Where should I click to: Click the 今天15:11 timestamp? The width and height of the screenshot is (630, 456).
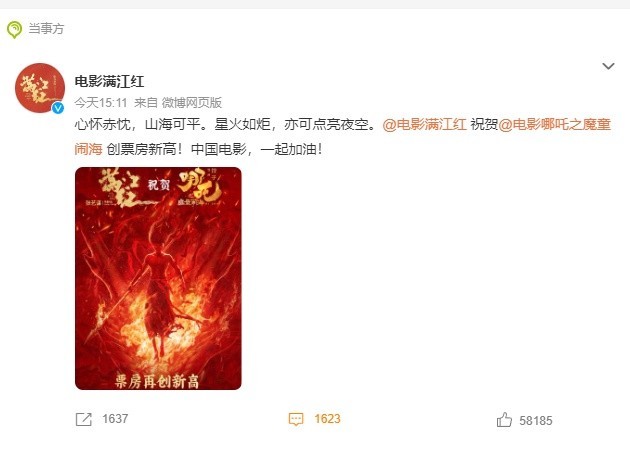(101, 103)
